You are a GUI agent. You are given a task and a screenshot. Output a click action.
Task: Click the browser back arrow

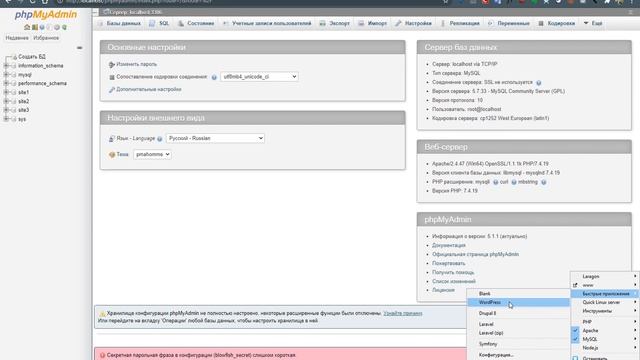[x=8, y=2]
